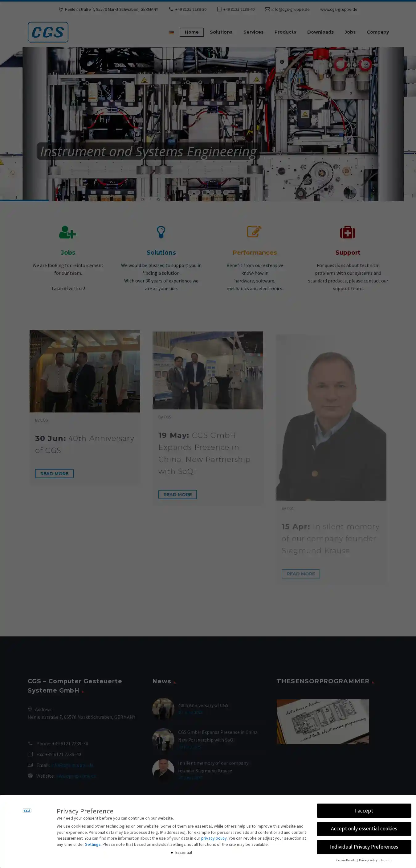
Task: Click the Solutions lightbulb icon
Action: tap(161, 232)
